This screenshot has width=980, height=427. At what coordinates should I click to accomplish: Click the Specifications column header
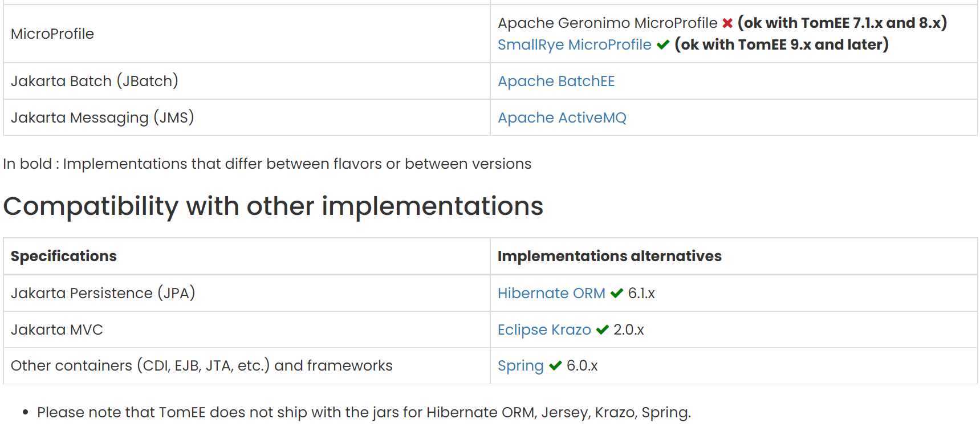[64, 257]
